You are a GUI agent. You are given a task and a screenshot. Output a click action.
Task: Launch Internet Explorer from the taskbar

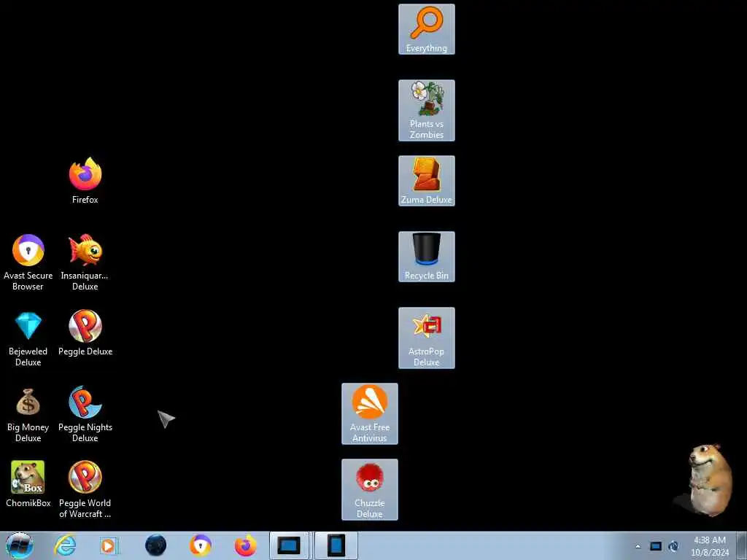[x=65, y=545]
